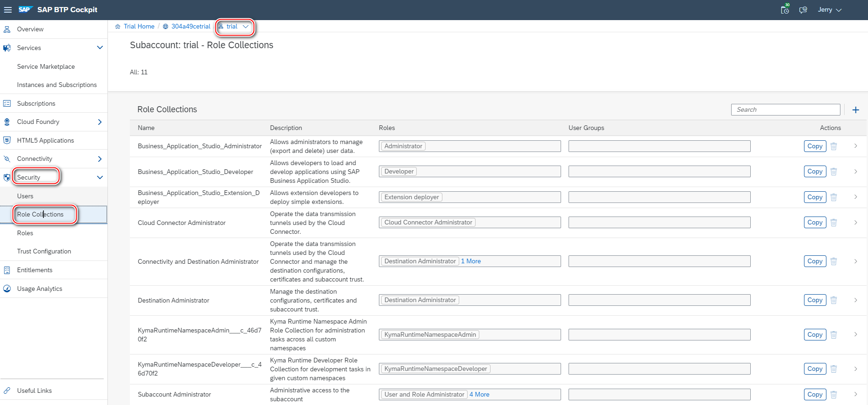Delete Subaccount Administrator role collection
The image size is (868, 405).
coord(833,395)
